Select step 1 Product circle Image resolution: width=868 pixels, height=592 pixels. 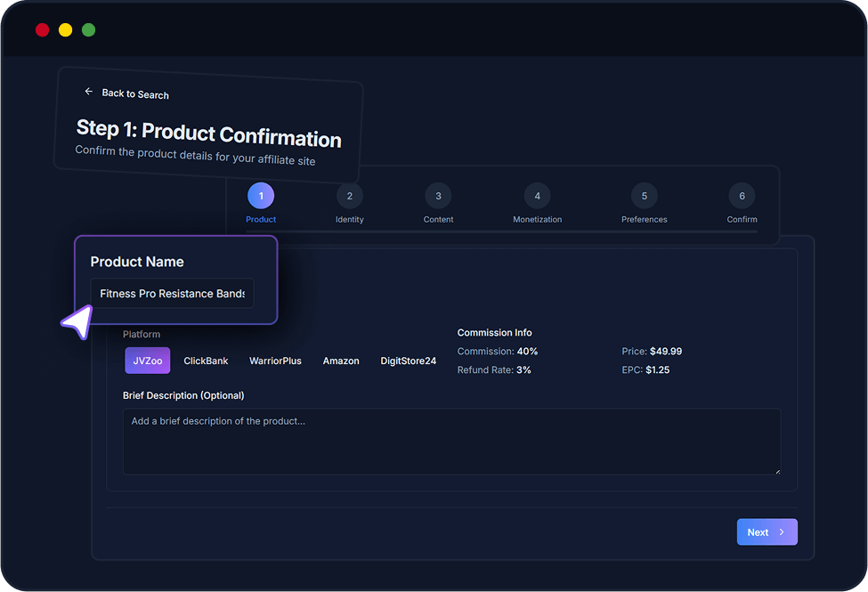[261, 196]
